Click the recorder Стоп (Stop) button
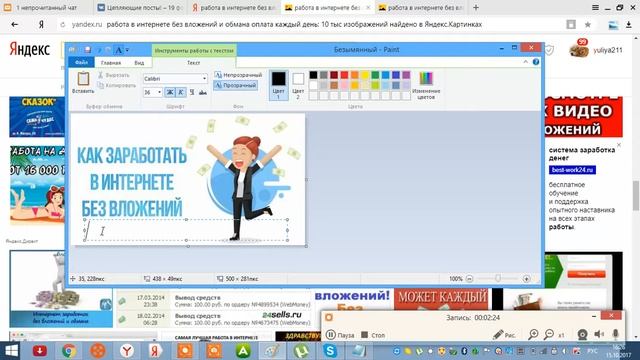The height and width of the screenshot is (360, 640). coord(373,335)
